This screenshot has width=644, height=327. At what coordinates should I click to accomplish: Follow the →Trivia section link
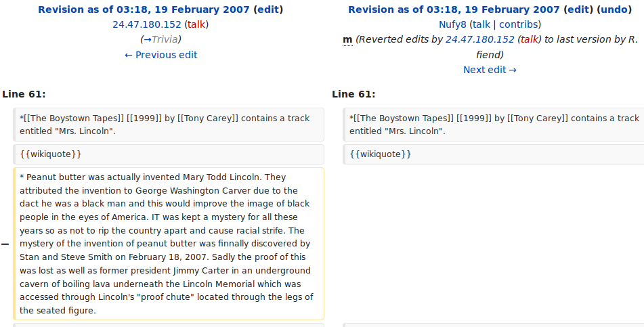pyautogui.click(x=161, y=39)
